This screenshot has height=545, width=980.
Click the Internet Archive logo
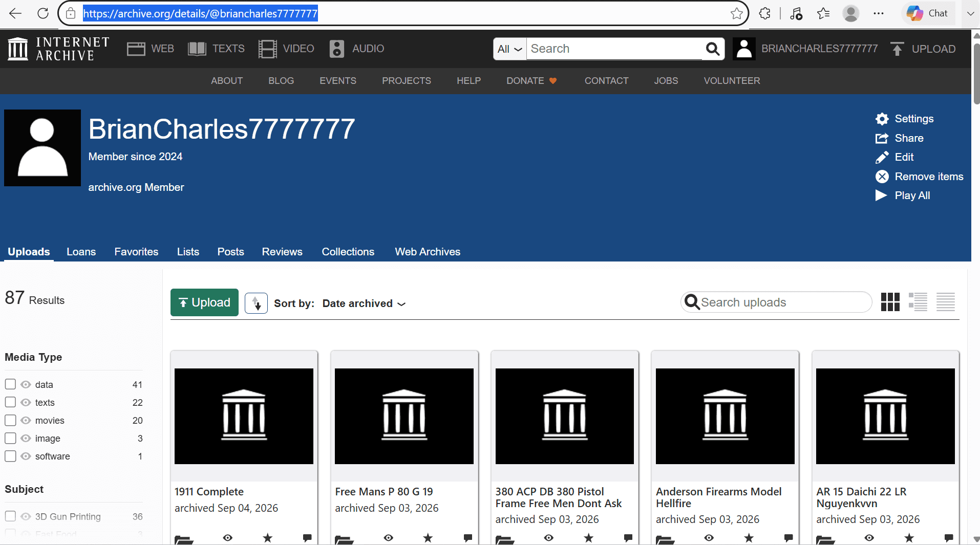(x=58, y=49)
